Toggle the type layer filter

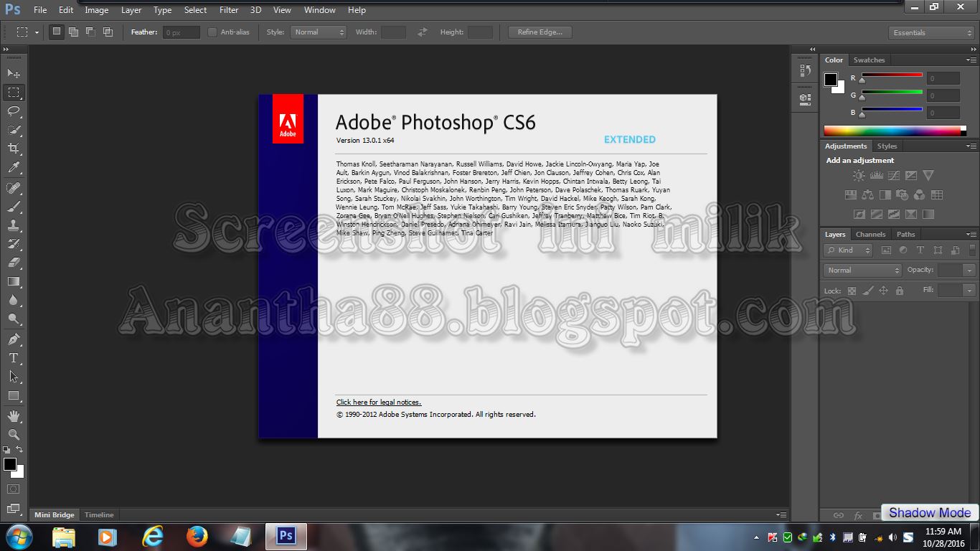[920, 250]
